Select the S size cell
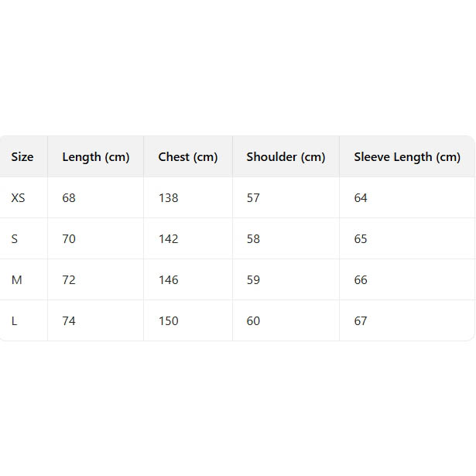 tap(15, 239)
